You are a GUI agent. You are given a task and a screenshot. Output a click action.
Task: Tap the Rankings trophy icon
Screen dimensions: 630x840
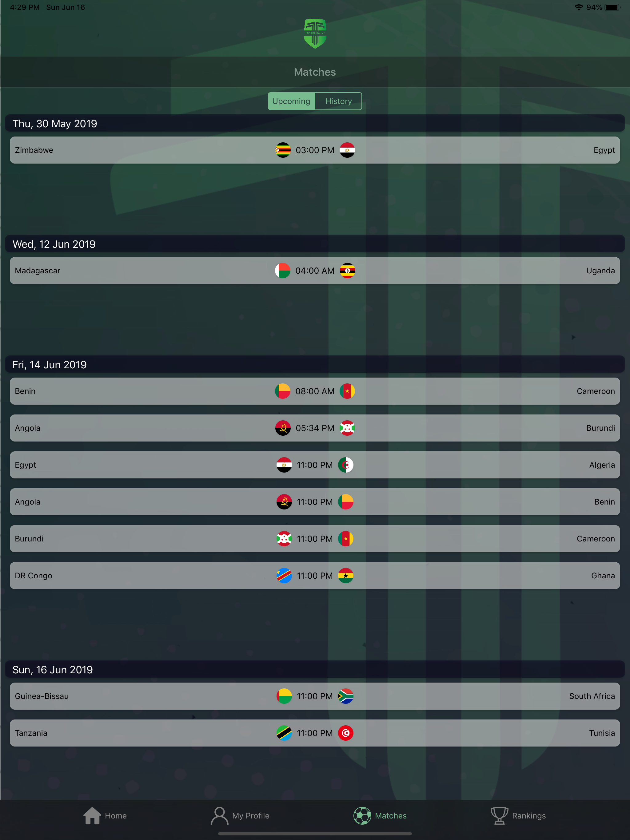tap(499, 816)
